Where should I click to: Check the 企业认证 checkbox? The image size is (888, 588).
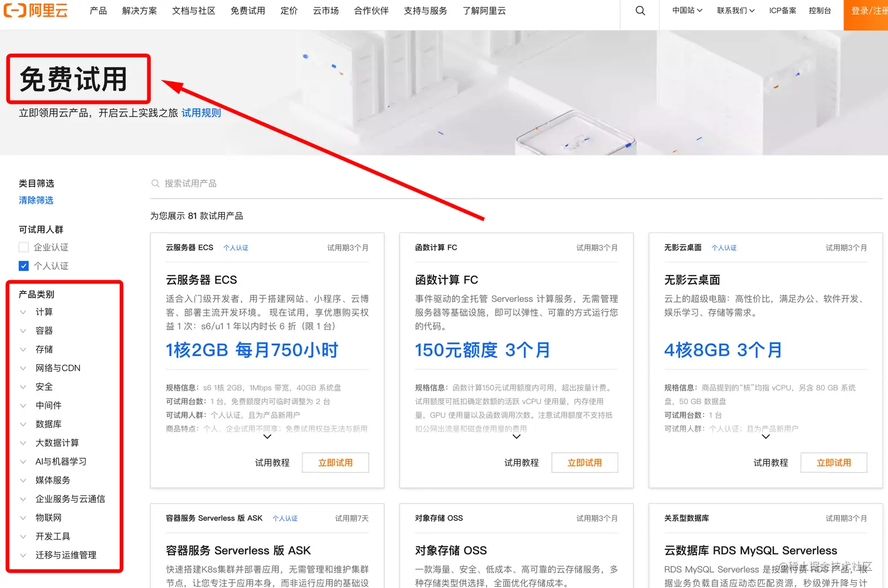pos(23,247)
